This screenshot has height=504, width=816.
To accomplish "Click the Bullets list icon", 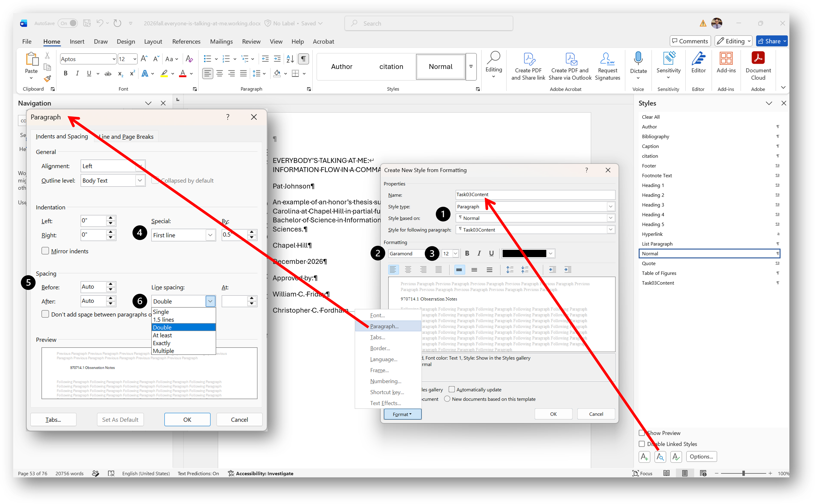I will coord(207,59).
